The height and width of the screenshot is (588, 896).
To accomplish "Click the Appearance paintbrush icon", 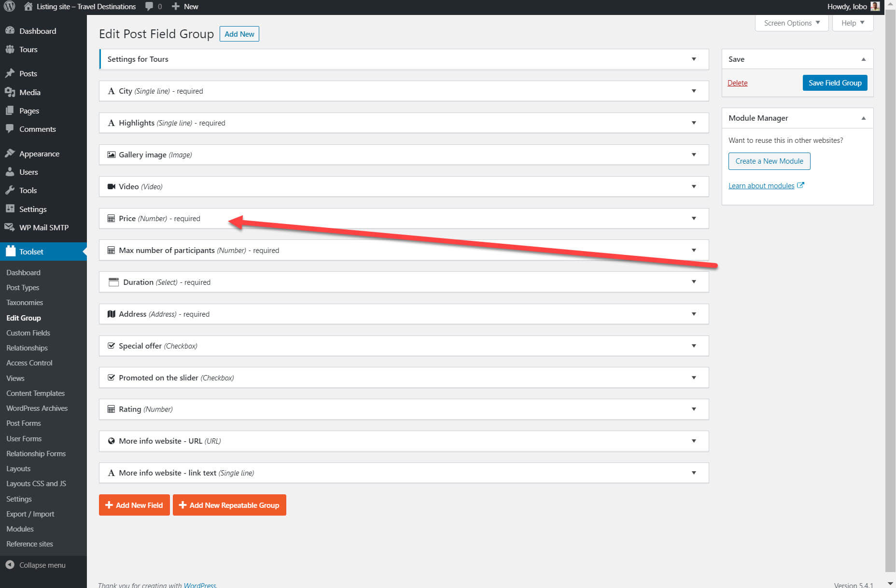I will pos(10,154).
